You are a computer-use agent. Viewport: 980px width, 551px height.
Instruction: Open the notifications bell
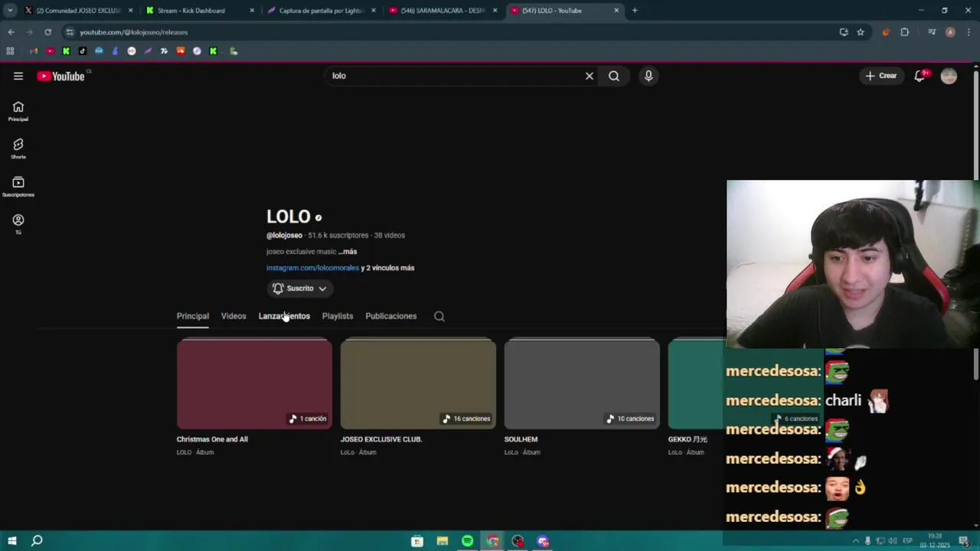920,76
